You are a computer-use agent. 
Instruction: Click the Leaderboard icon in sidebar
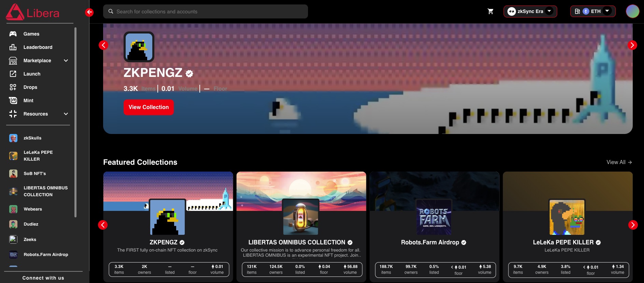(13, 47)
